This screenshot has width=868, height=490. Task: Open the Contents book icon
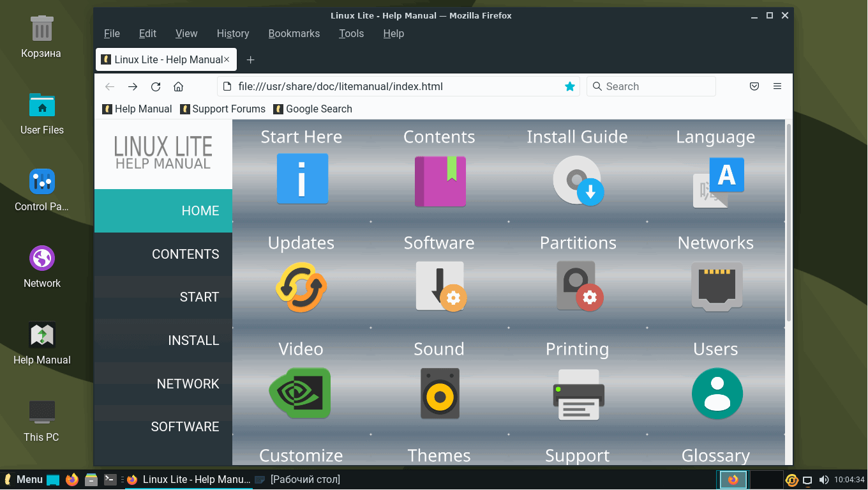click(440, 181)
